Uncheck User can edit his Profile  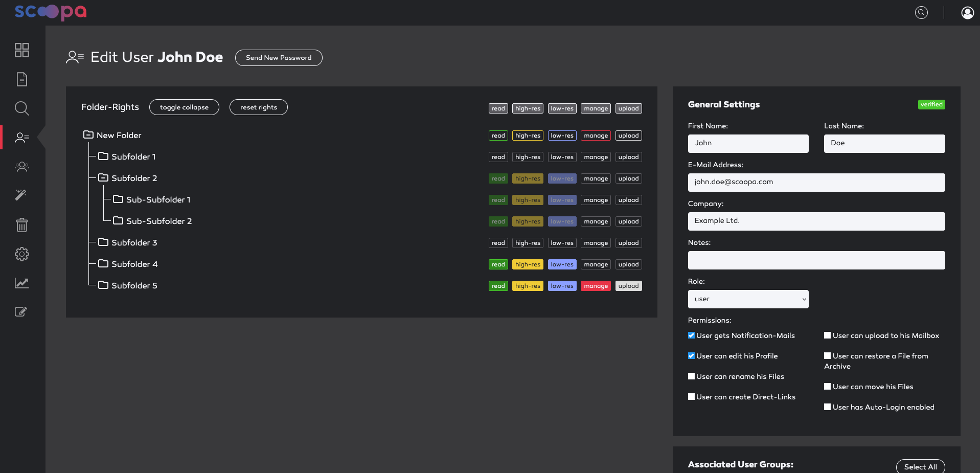tap(691, 356)
